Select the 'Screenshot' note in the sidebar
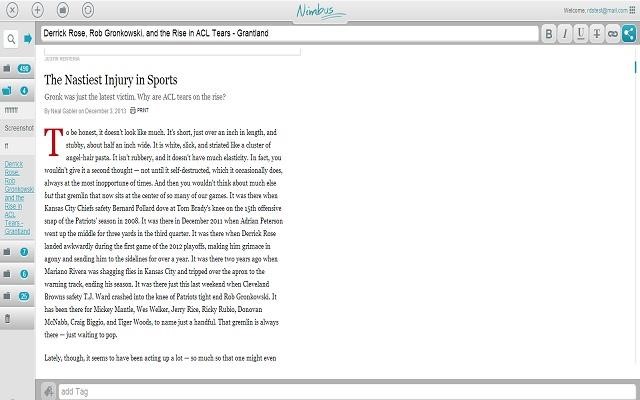Viewport: 640px width, 400px height. tap(17, 128)
